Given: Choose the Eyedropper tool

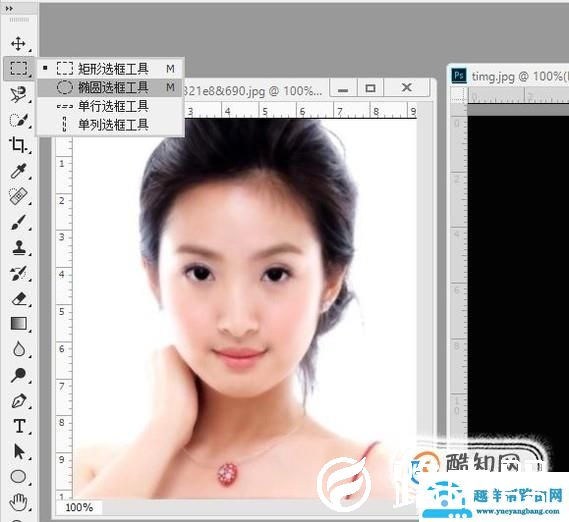Looking at the screenshot, I should point(18,171).
